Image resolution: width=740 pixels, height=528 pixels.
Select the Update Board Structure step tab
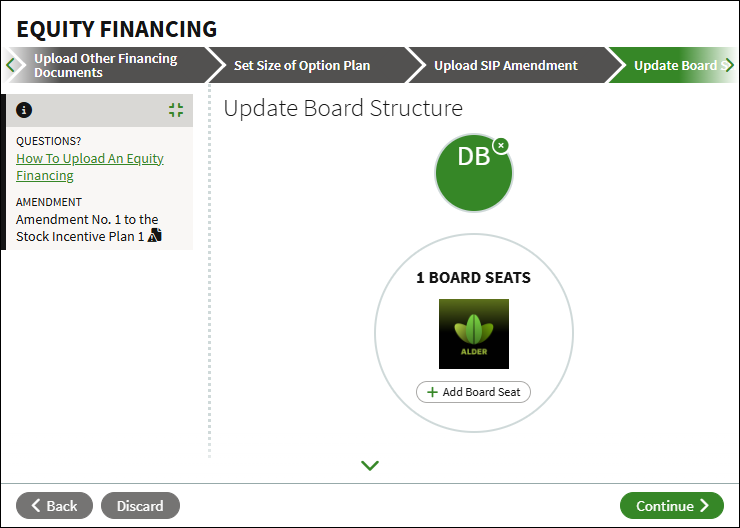675,65
